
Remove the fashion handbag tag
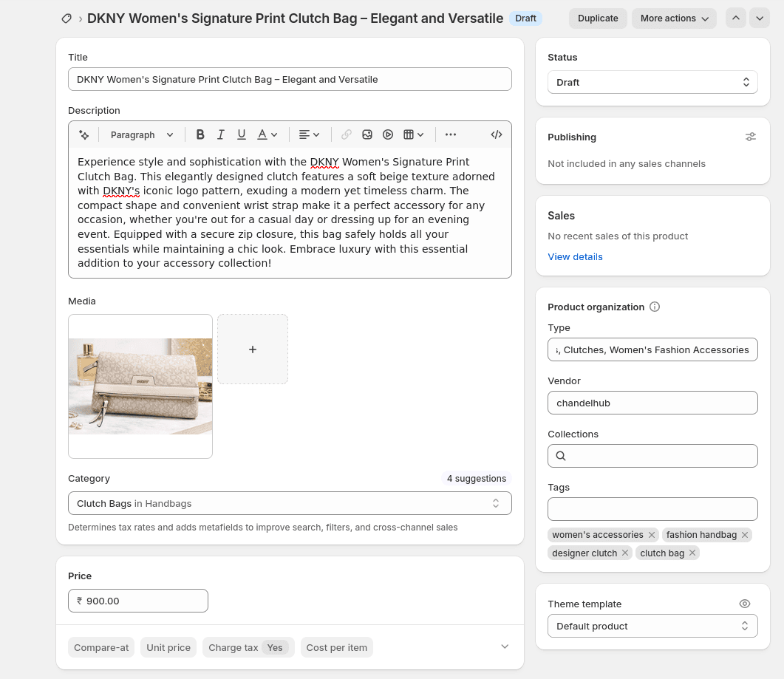[x=745, y=535]
